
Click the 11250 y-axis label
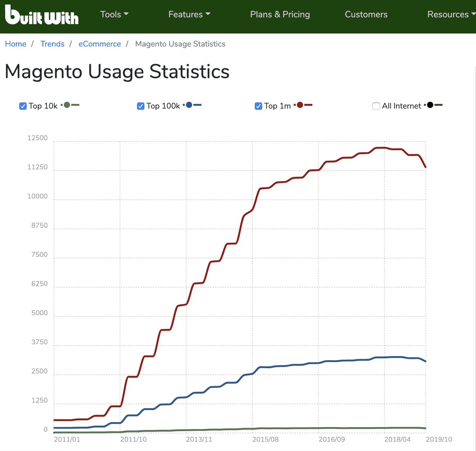[37, 167]
